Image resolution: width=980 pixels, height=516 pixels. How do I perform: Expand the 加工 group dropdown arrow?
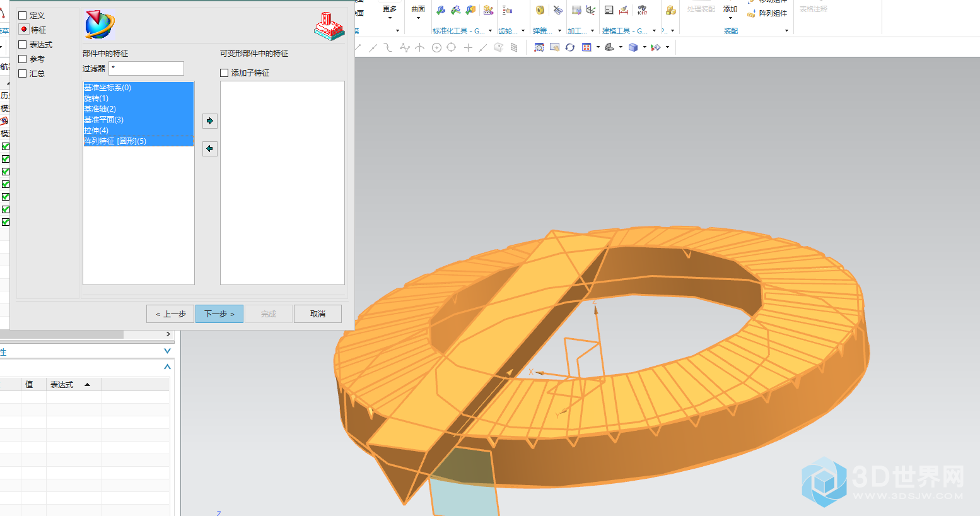pyautogui.click(x=592, y=31)
